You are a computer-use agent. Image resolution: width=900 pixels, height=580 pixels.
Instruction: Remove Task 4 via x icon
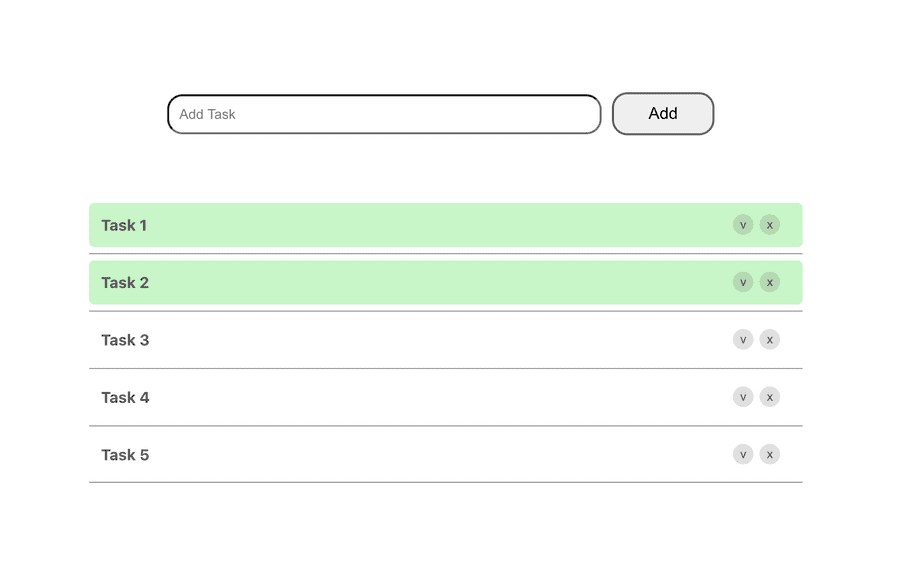tap(770, 397)
